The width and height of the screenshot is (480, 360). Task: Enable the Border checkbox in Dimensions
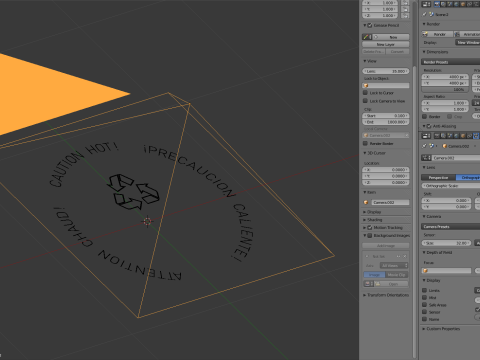tap(424, 117)
